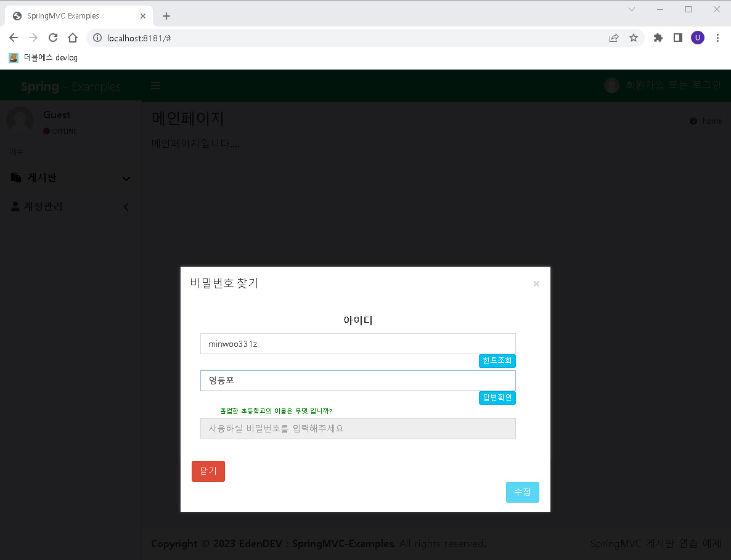Click the 수정 button
The width and height of the screenshot is (731, 560).
pos(523,492)
